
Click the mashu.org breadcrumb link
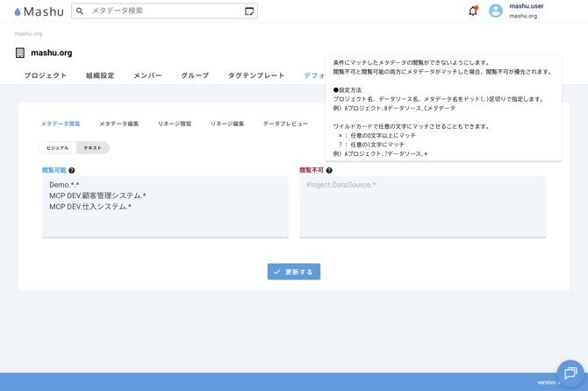click(x=28, y=34)
